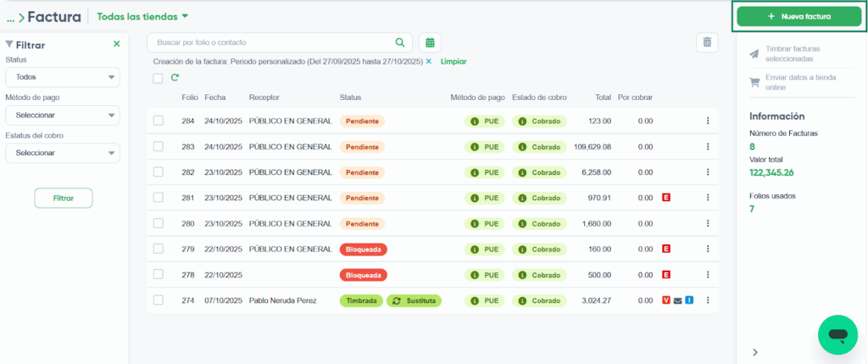Click the search magnifier icon

coord(400,42)
